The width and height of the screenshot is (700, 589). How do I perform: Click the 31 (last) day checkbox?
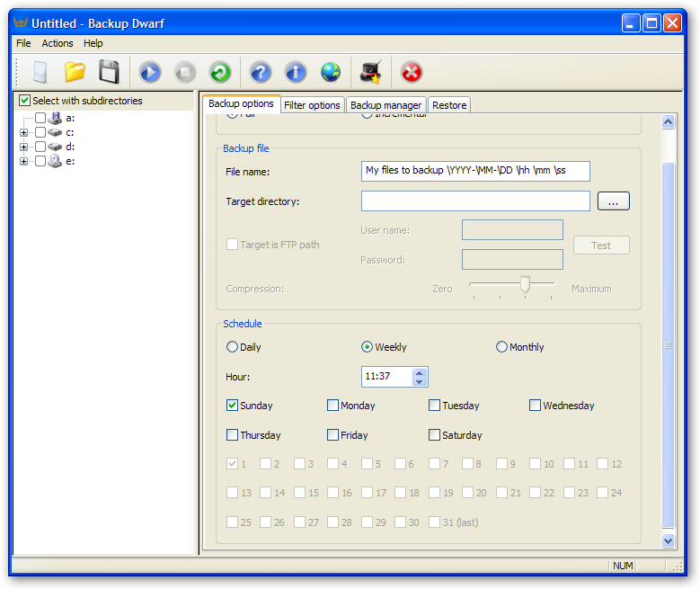click(434, 522)
